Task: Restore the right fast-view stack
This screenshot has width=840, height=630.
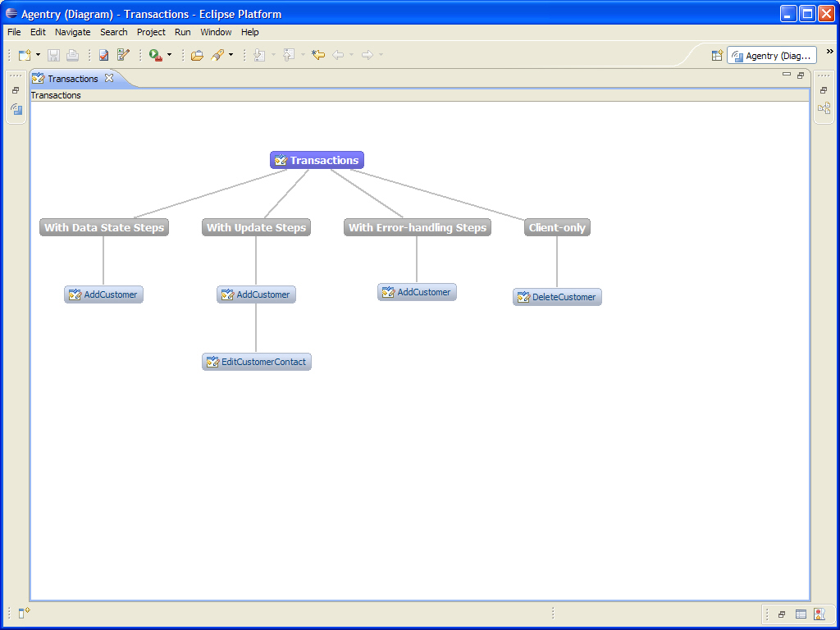Action: [824, 90]
